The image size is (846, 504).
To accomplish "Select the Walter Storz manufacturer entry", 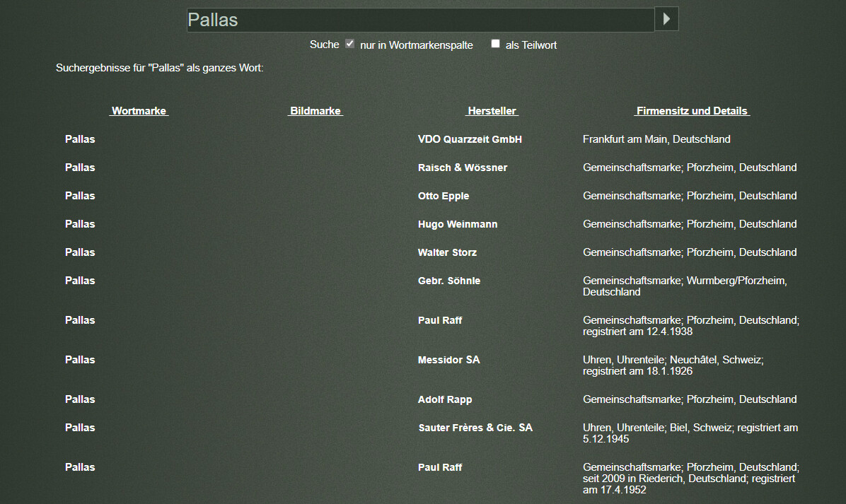I will point(447,252).
